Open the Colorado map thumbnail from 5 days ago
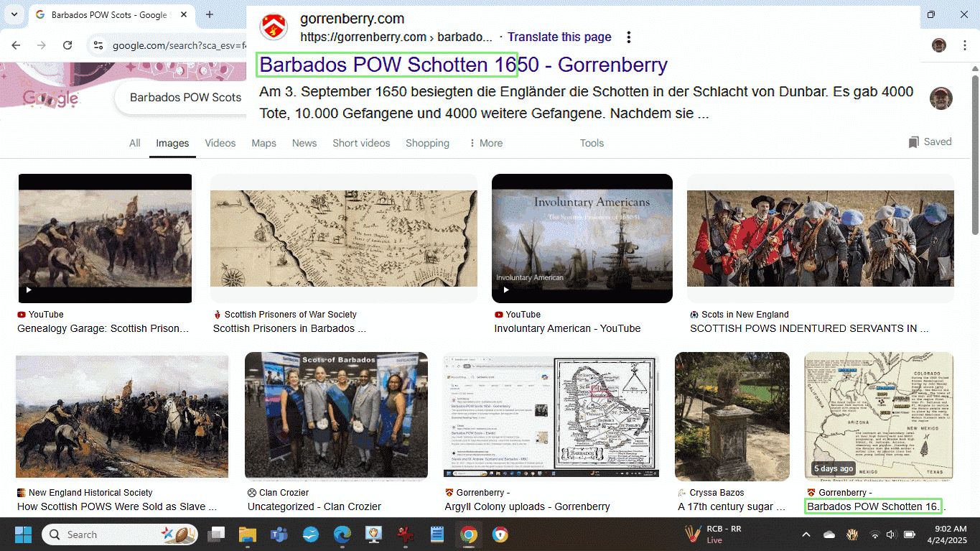This screenshot has height=551, width=980. [879, 417]
